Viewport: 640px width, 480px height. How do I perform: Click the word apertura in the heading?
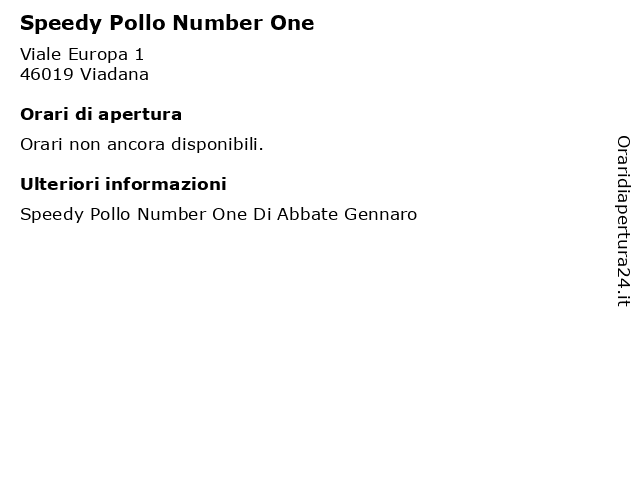tap(140, 115)
